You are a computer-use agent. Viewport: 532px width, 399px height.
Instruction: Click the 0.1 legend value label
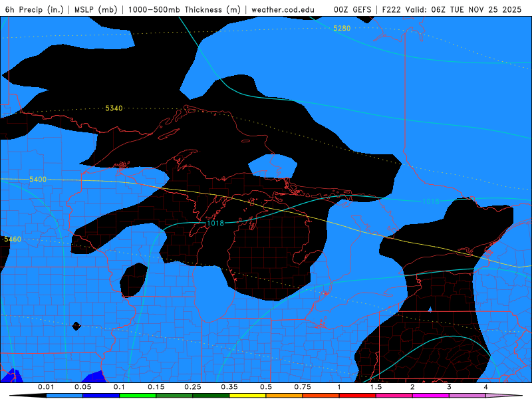coord(119,387)
